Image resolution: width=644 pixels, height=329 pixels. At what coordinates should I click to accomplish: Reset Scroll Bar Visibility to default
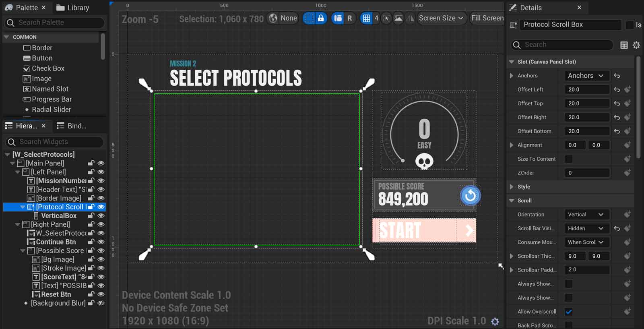617,228
